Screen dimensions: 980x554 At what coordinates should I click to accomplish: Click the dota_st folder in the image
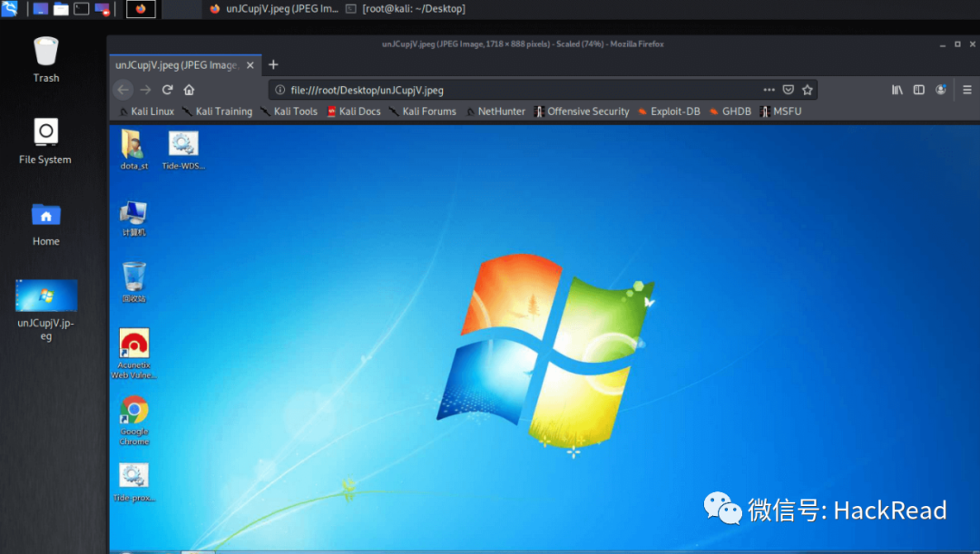[x=133, y=150]
